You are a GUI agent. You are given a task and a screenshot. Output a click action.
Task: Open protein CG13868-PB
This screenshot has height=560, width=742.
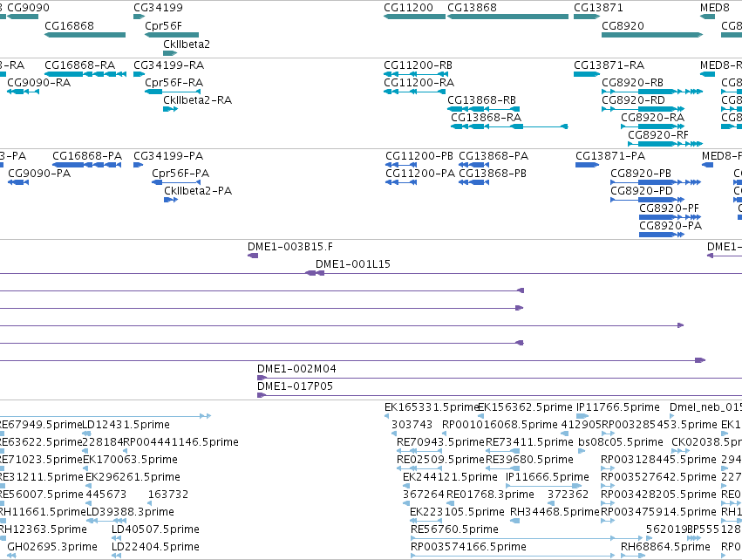pos(473,182)
